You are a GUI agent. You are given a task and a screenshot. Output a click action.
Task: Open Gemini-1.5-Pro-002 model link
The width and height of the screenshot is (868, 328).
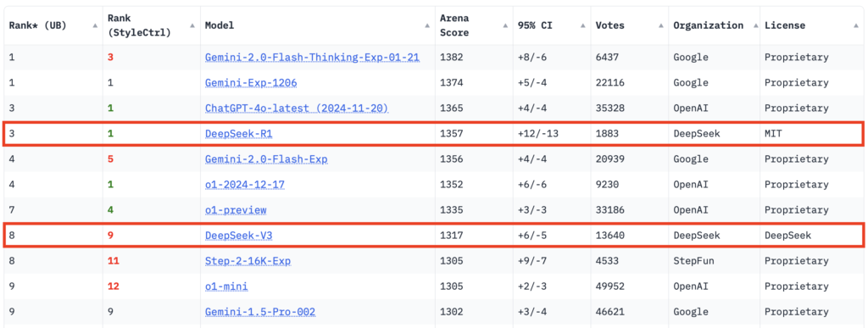260,312
